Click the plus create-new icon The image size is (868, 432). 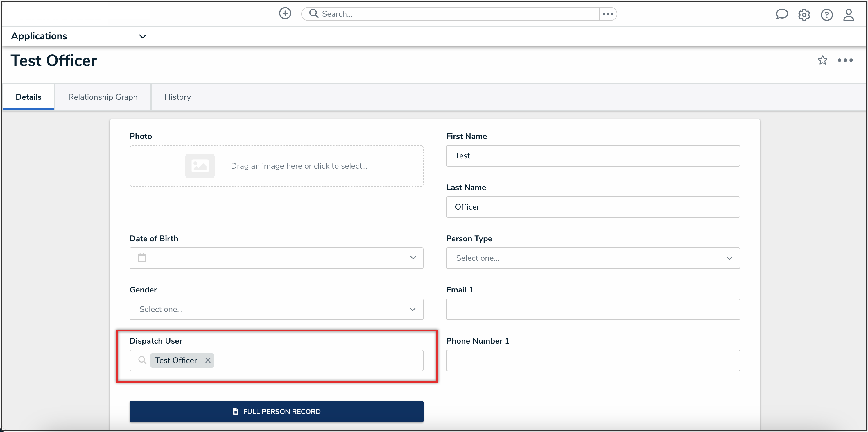point(285,13)
